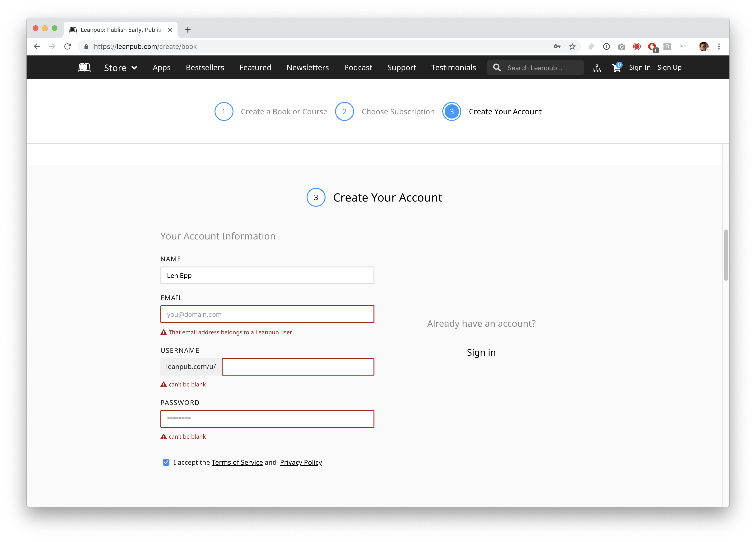Click 'Choose Subscription' step label
The image size is (756, 542).
click(398, 112)
